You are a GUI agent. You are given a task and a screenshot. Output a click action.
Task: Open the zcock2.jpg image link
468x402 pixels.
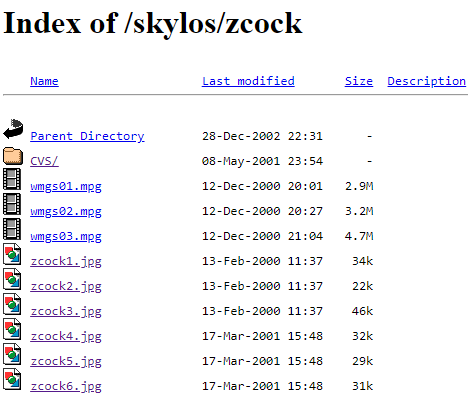[x=66, y=286]
